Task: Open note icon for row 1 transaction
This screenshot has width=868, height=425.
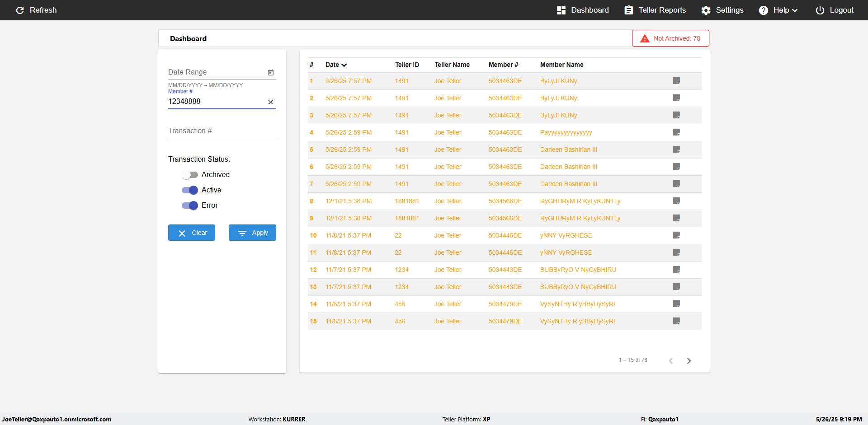Action: pyautogui.click(x=676, y=81)
